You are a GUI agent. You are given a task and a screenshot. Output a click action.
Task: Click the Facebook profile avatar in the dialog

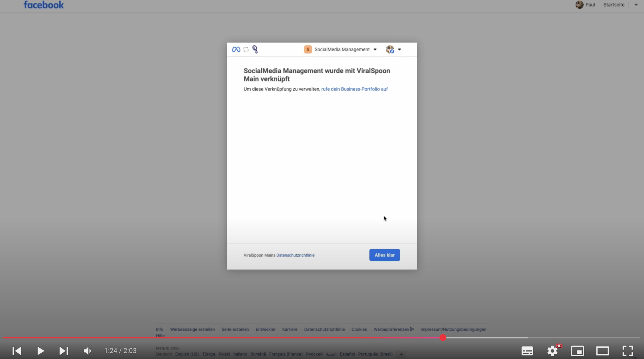click(x=389, y=49)
